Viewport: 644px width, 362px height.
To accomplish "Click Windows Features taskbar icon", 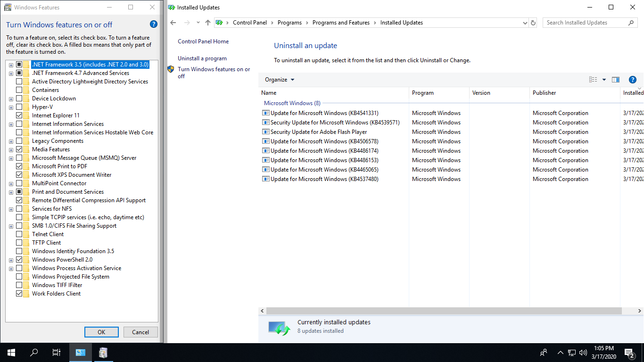I will coord(103,352).
